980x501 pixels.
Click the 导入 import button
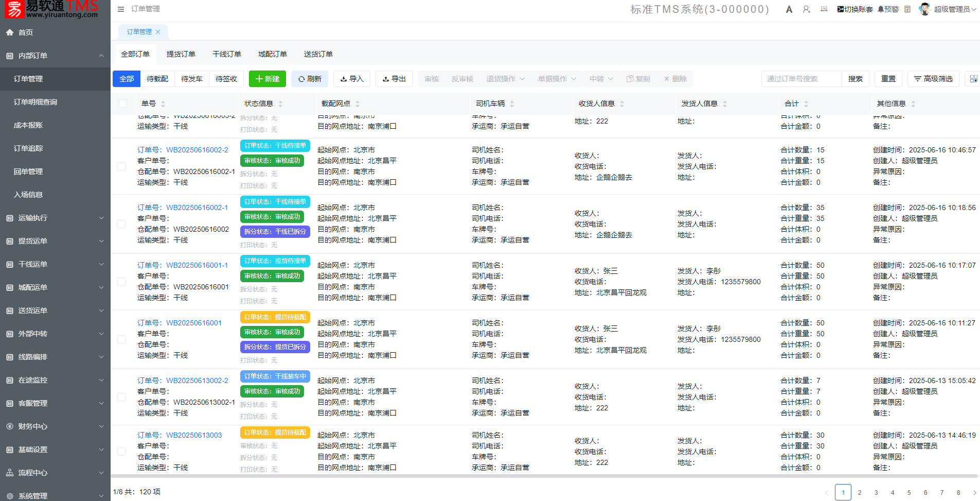[x=352, y=79]
